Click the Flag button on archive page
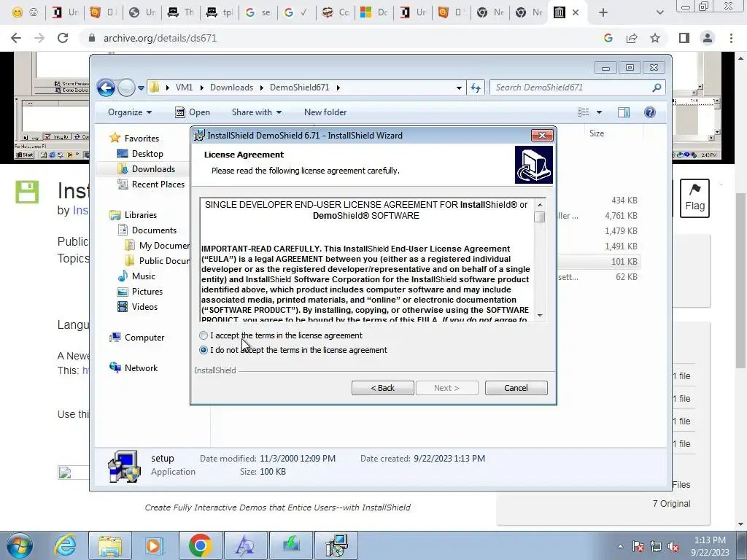 [x=694, y=198]
